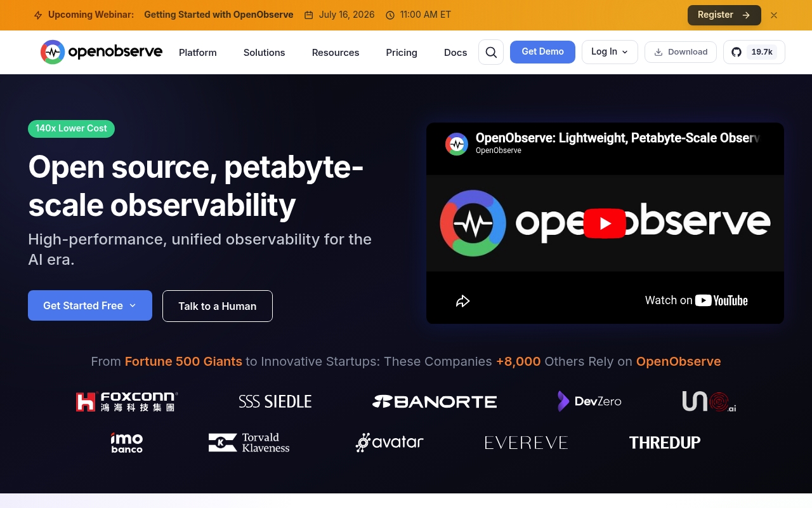812x508 pixels.
Task: Click Watch on YouTube logo
Action: [697, 300]
